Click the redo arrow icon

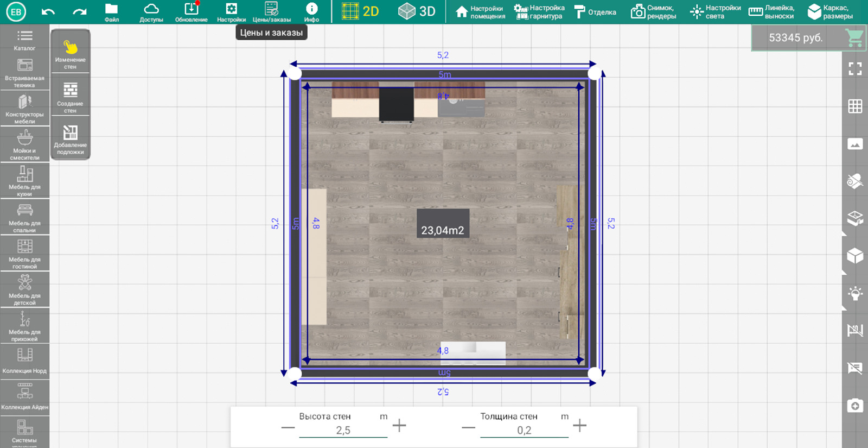coord(80,11)
